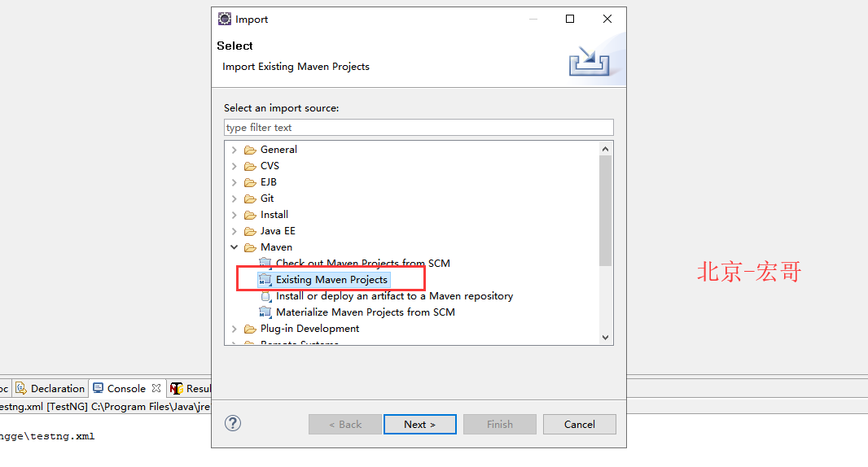The image size is (868, 467).
Task: Close the Console view with its X icon
Action: coord(156,388)
